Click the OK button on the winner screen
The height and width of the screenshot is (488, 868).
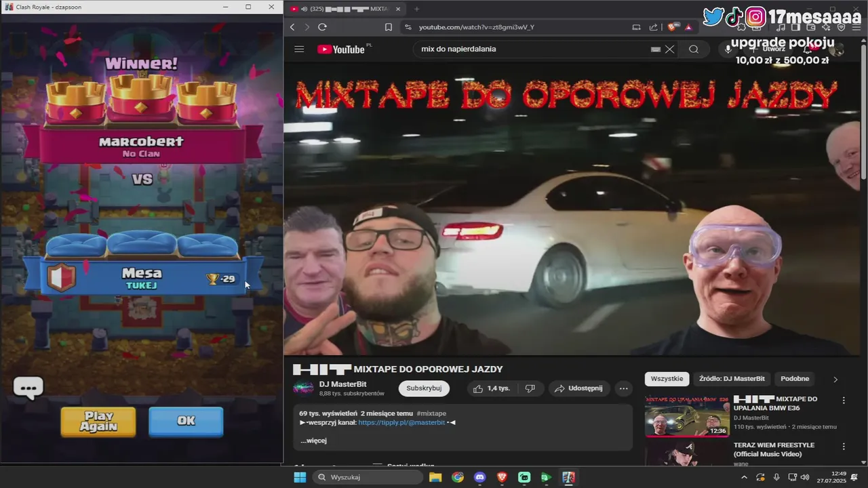coord(186,421)
